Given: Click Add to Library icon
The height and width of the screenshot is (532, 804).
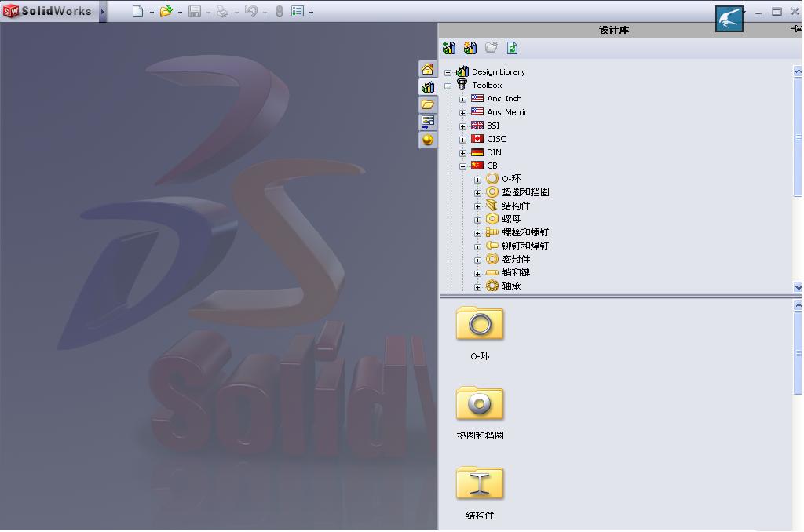Looking at the screenshot, I should (x=449, y=48).
